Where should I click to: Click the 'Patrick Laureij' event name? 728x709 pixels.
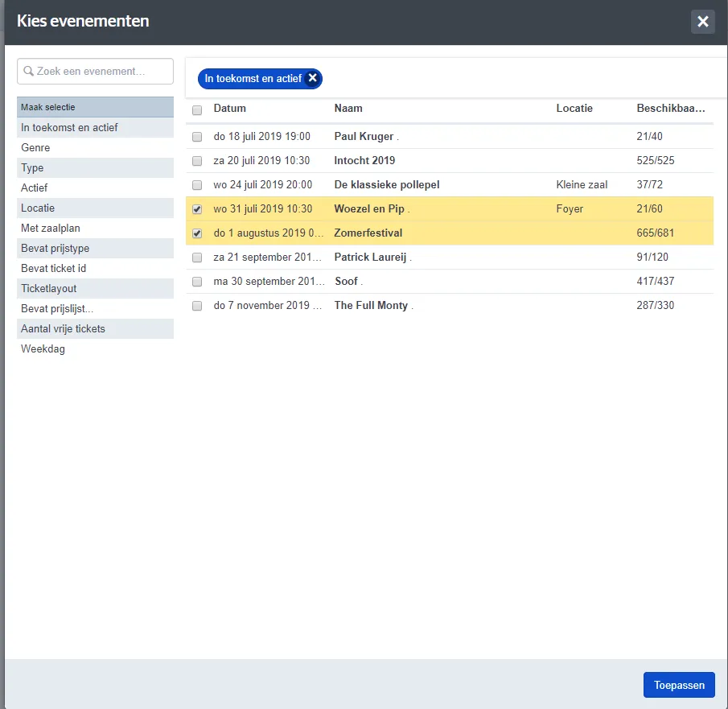pyautogui.click(x=370, y=258)
